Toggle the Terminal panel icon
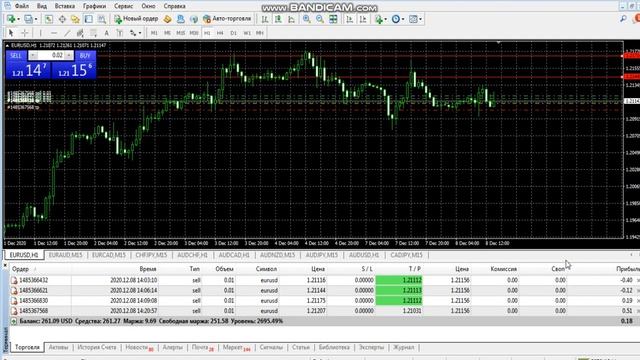 click(89, 19)
